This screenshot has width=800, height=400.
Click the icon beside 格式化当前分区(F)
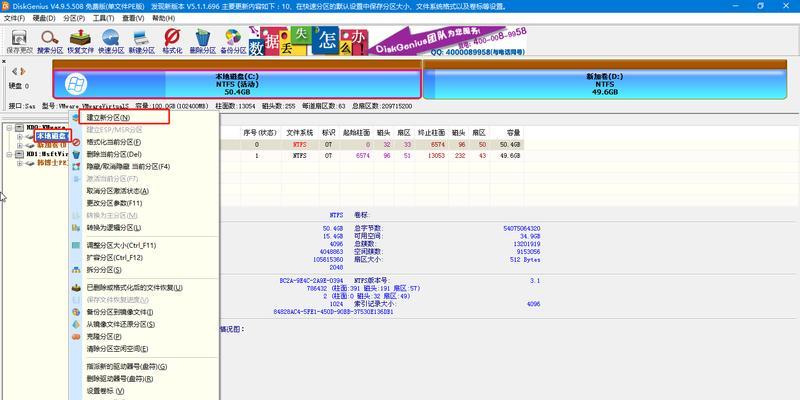[x=76, y=142]
